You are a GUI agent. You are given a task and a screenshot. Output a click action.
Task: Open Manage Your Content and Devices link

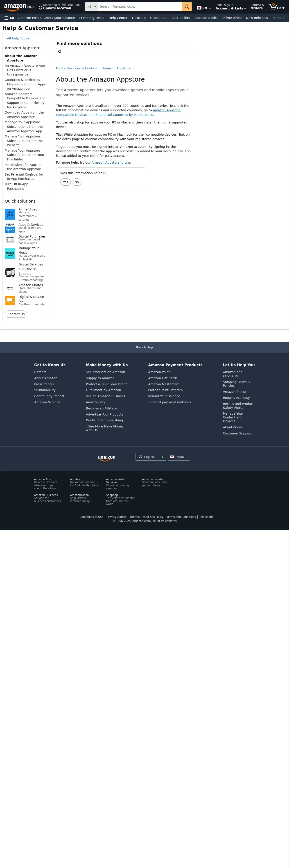click(x=233, y=417)
